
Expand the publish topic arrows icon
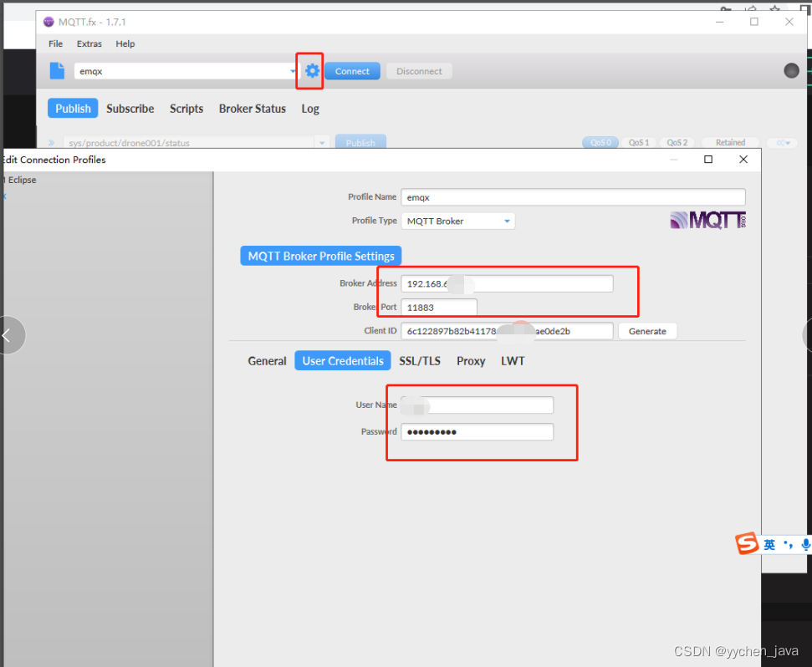(x=51, y=143)
